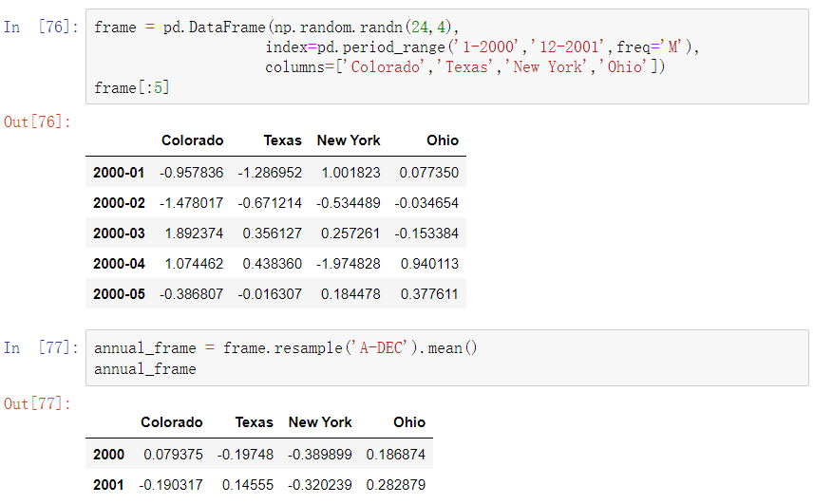Click cell value 0.186874
This screenshot has height=504, width=814.
pos(395,455)
